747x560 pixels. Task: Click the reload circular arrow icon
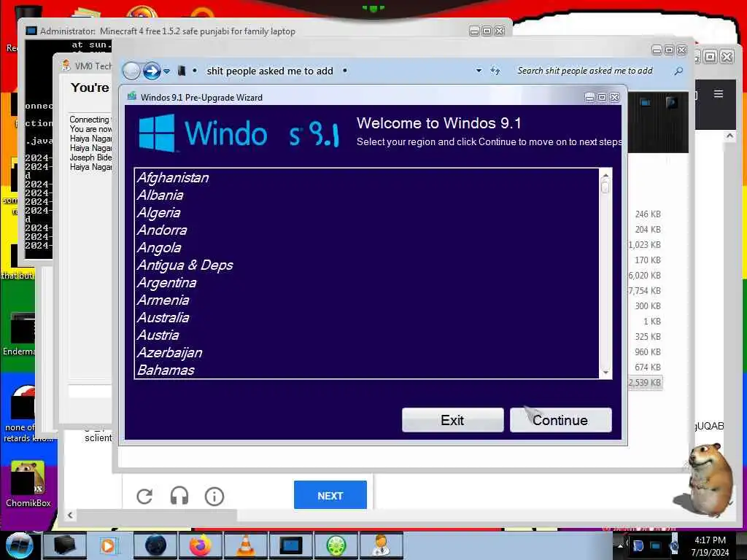point(144,496)
